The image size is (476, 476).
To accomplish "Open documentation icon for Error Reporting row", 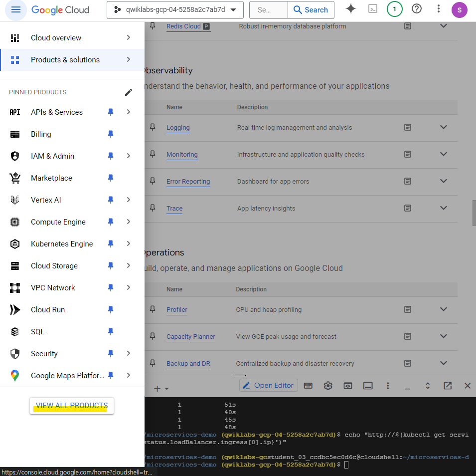I will pyautogui.click(x=408, y=182).
